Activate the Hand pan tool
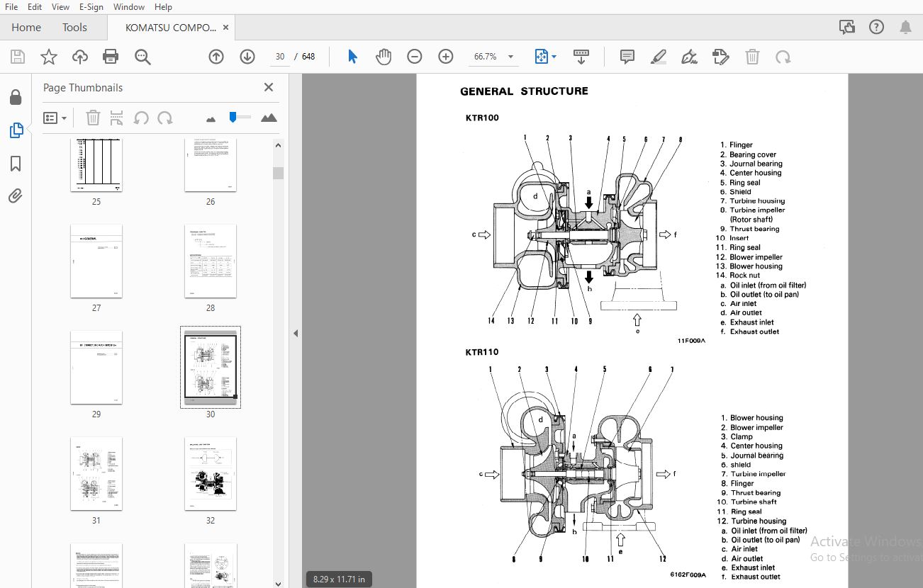Viewport: 923px width, 588px height. click(x=384, y=57)
